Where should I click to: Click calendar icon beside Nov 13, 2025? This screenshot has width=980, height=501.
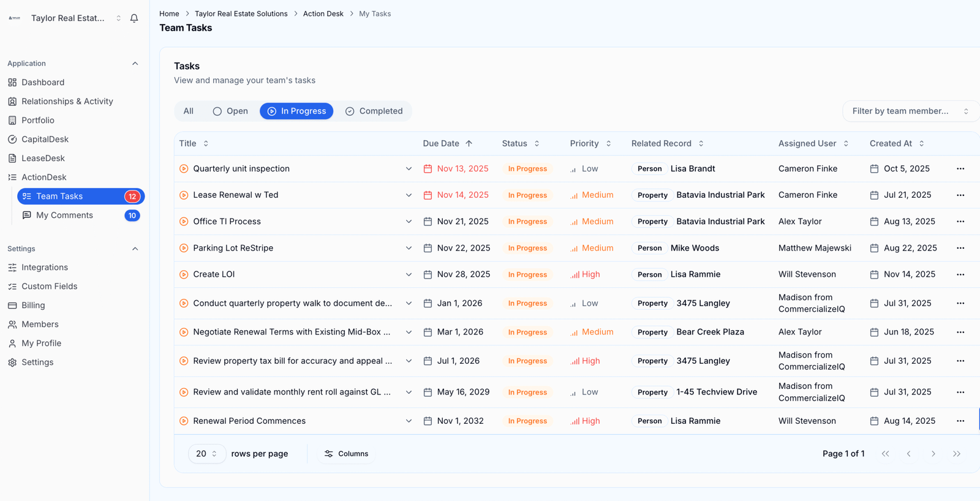428,169
